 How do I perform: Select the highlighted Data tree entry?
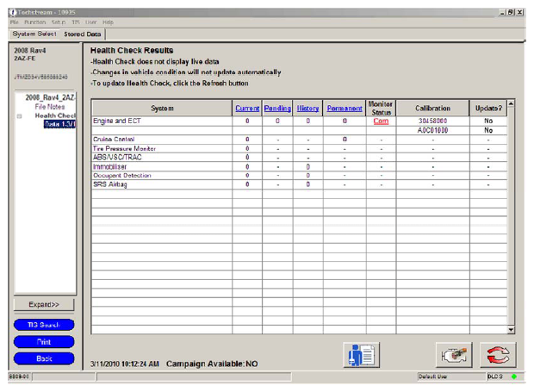(59, 124)
